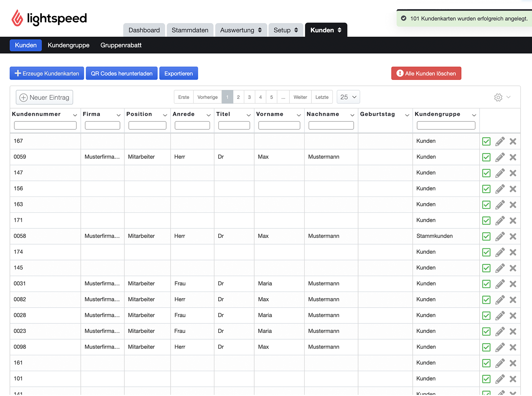532x396 pixels.
Task: Edit customer 0031 pencil icon
Action: point(500,284)
